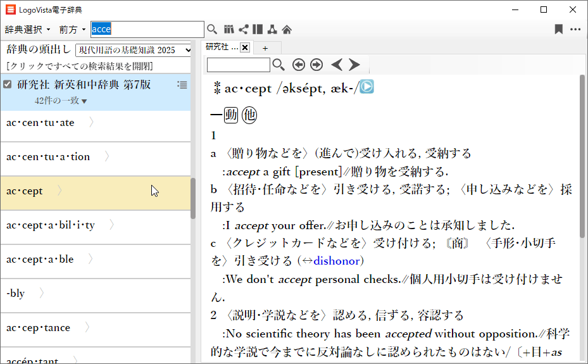The height and width of the screenshot is (364, 588).
Task: Click the circled right arrow in the entry toolbar
Action: (316, 65)
